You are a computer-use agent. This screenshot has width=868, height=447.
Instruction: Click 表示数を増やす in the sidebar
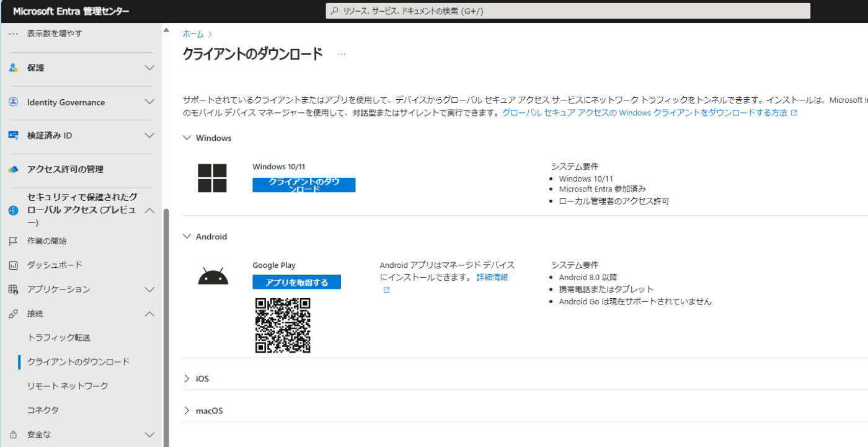[55, 33]
